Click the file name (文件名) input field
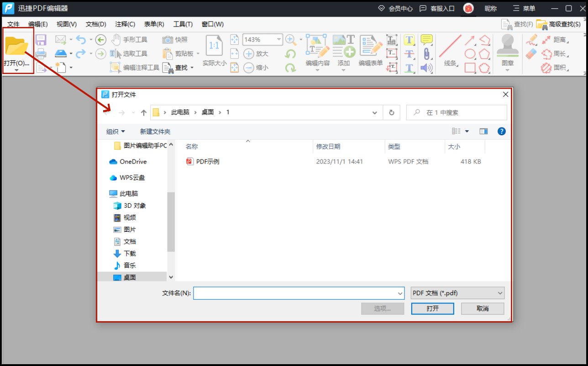The height and width of the screenshot is (366, 588). (295, 293)
